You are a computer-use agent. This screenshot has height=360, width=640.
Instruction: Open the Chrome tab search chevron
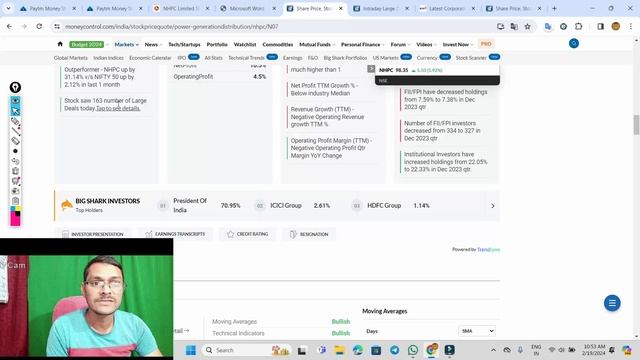[x=8, y=8]
